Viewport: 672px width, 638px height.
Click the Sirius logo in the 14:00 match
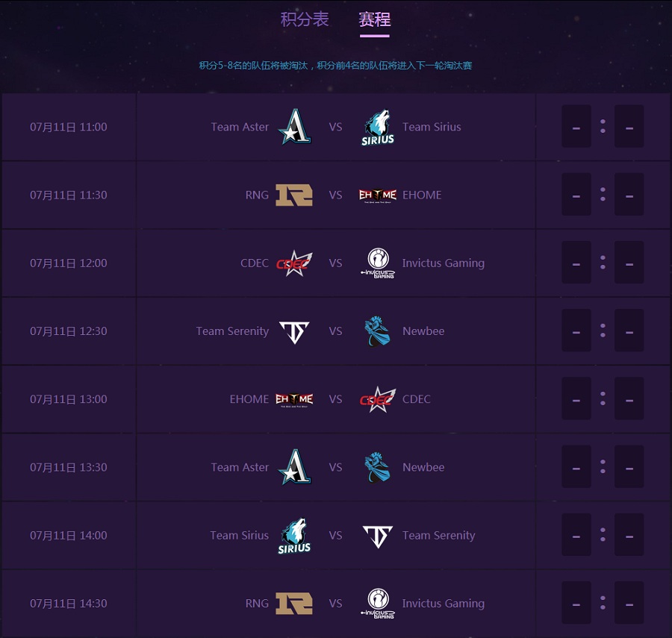click(294, 535)
